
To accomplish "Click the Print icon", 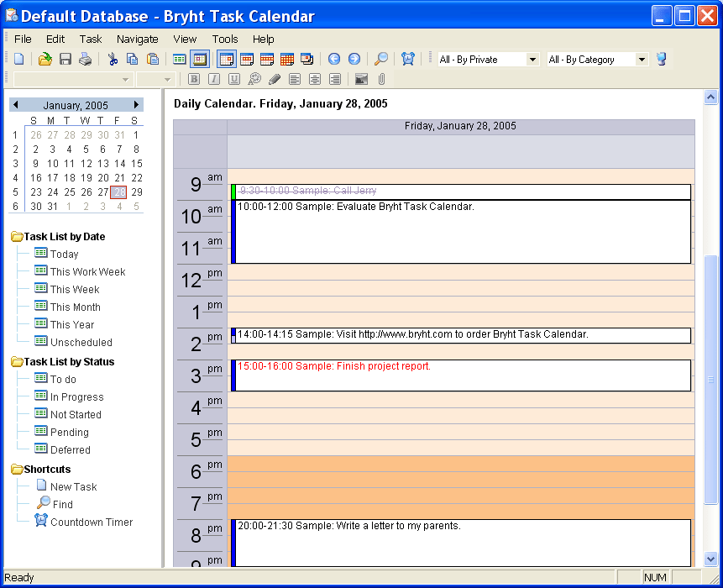I will point(86,59).
